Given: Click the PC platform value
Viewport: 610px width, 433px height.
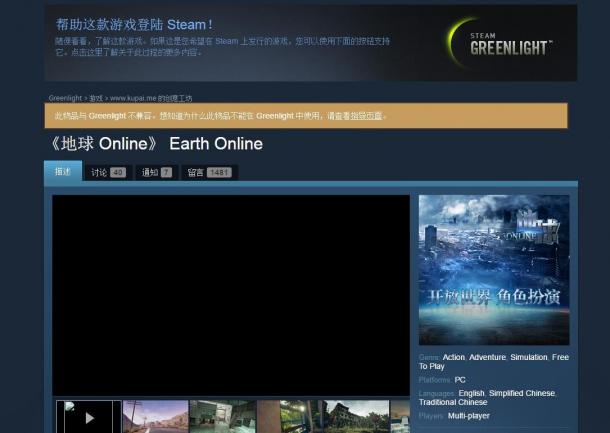Looking at the screenshot, I should 460,380.
